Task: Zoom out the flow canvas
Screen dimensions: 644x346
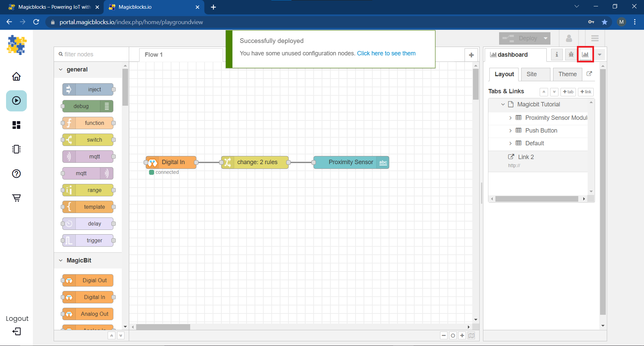Action: coord(444,336)
